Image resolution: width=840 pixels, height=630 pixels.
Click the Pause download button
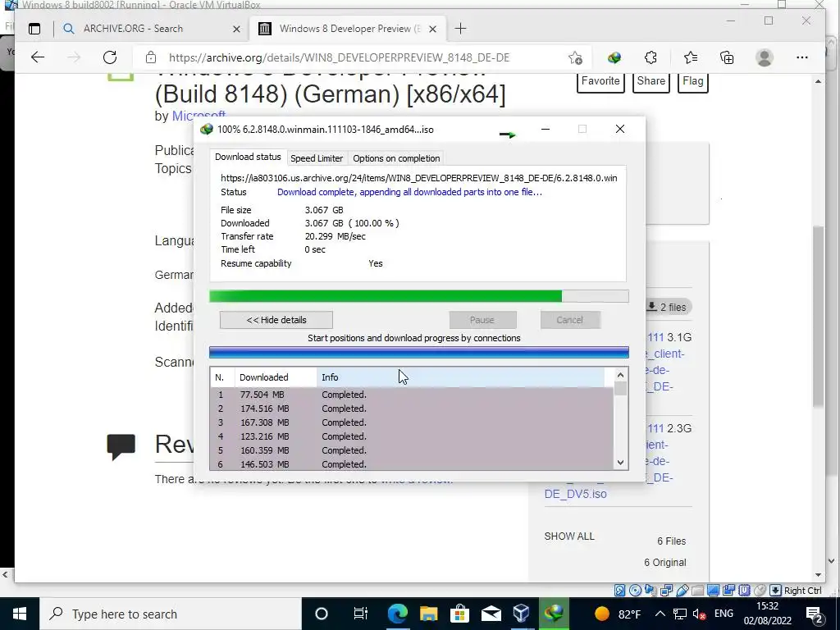pos(482,320)
